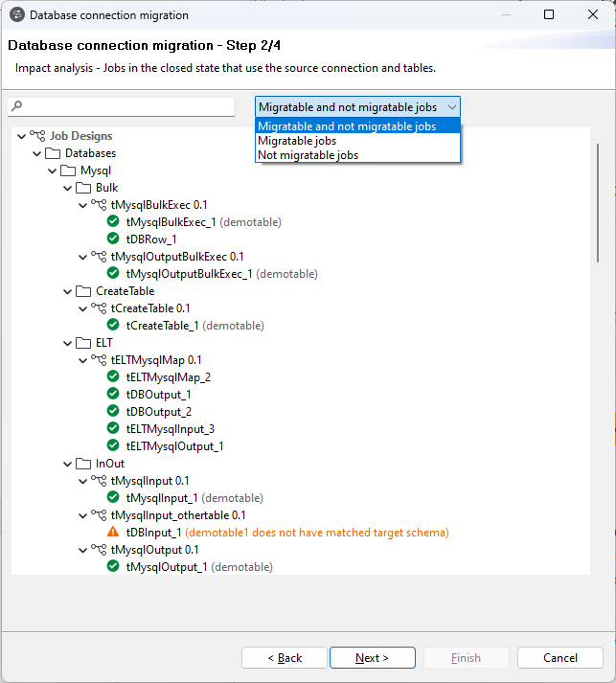This screenshot has height=683, width=616.
Task: Click the green check icon beside tELTMysqlOutput_1
Action: click(113, 445)
